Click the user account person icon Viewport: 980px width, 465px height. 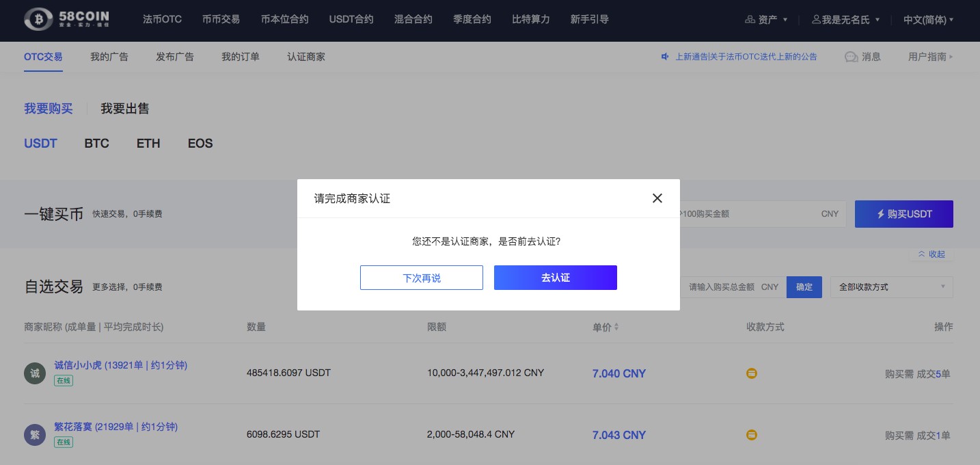(x=816, y=20)
